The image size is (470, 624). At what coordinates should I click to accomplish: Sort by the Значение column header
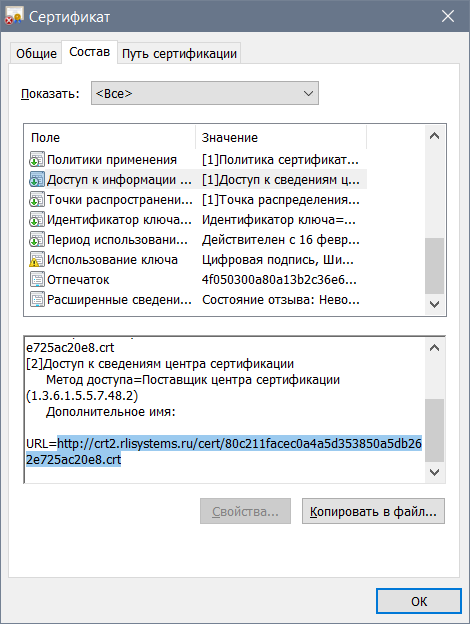[281, 138]
